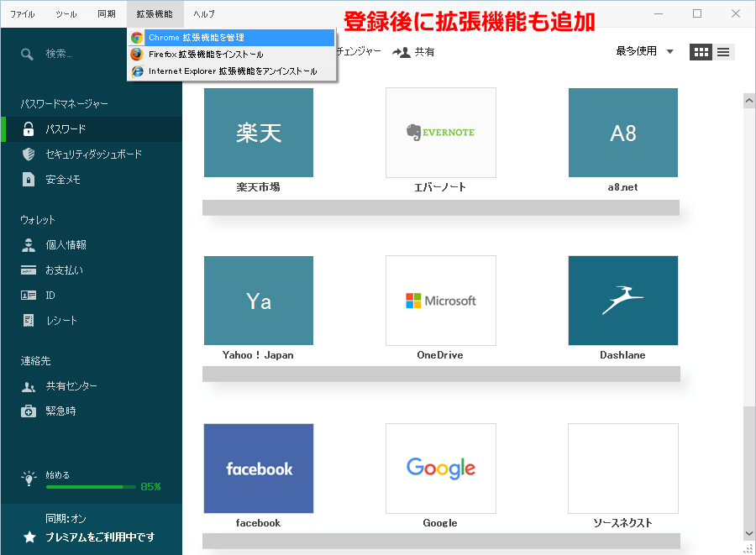756x555 pixels.
Task: Click the Internet Explorer icon in the menu
Action: tap(138, 71)
